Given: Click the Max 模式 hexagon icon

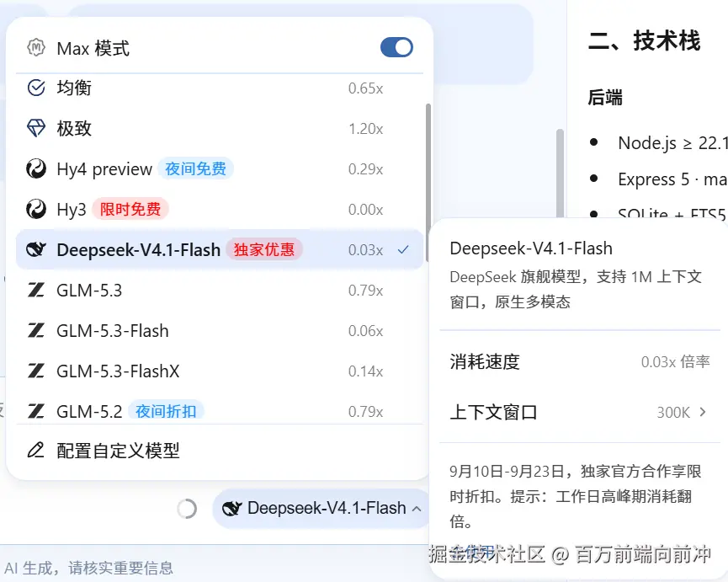Looking at the screenshot, I should (36, 47).
